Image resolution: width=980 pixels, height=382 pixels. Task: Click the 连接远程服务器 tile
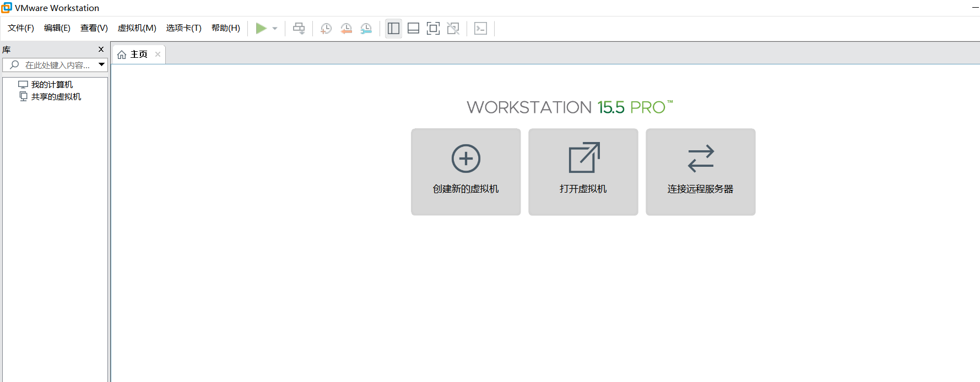(701, 172)
